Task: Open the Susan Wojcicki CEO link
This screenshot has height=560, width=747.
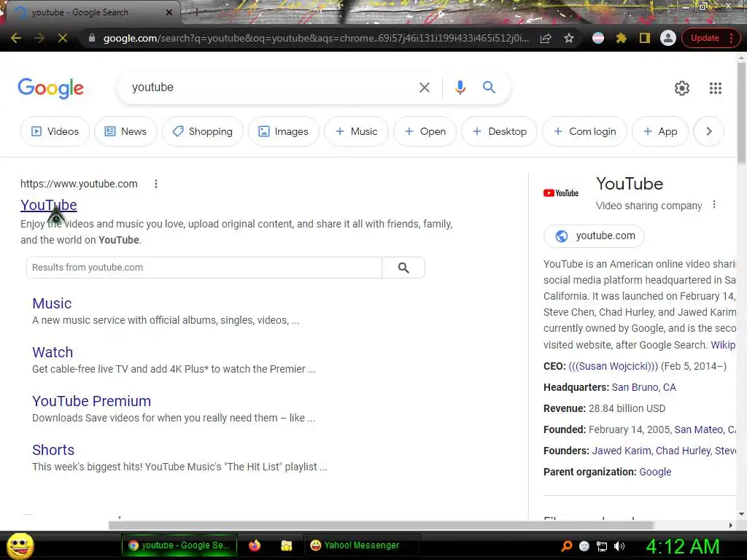Action: click(613, 366)
